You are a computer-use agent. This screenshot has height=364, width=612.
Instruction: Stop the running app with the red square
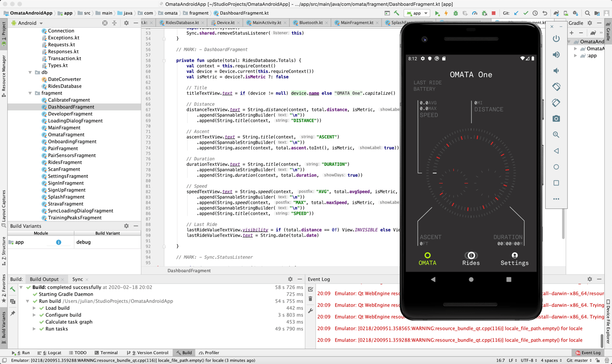(x=493, y=13)
